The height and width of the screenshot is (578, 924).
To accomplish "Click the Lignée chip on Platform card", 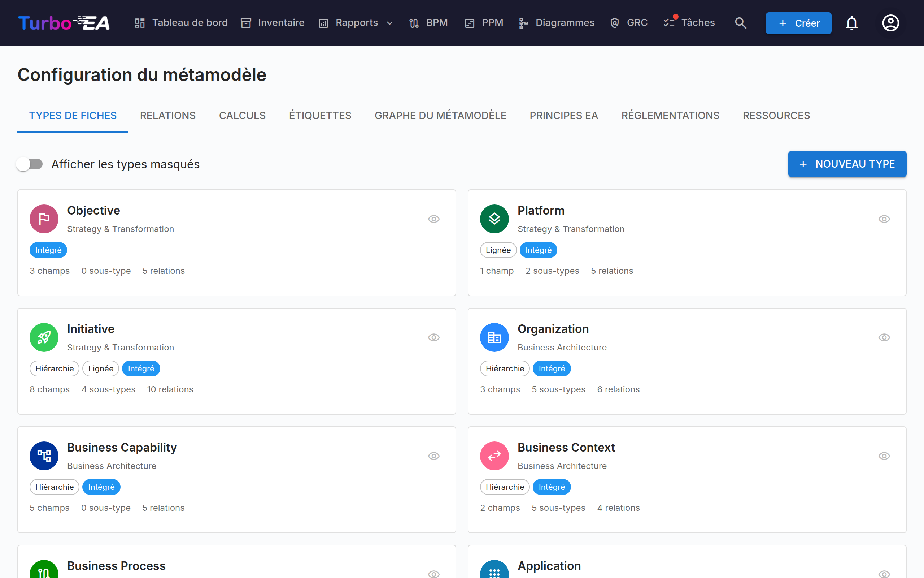I will (x=498, y=250).
